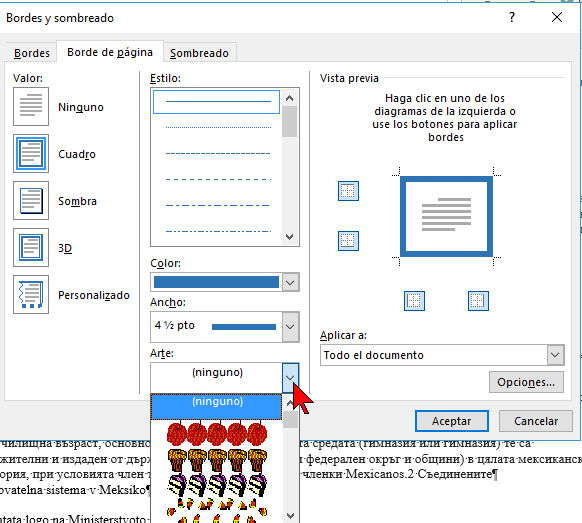Open the help question mark button
The width and height of the screenshot is (582, 523).
coord(512,17)
